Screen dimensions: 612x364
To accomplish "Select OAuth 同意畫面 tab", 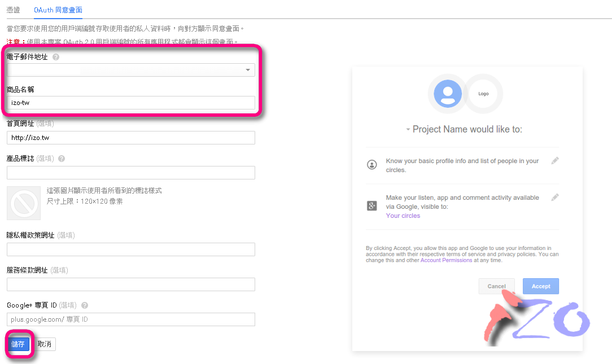I will pyautogui.click(x=58, y=10).
